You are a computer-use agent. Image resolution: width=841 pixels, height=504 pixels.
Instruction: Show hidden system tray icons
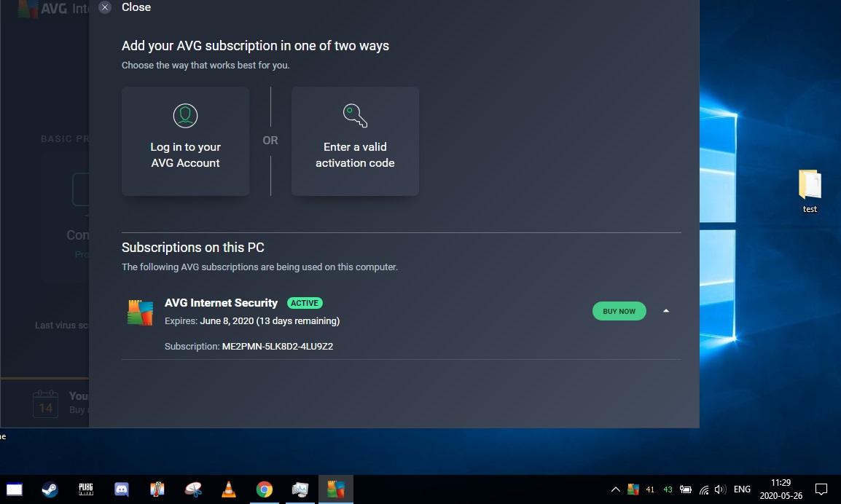click(x=616, y=489)
